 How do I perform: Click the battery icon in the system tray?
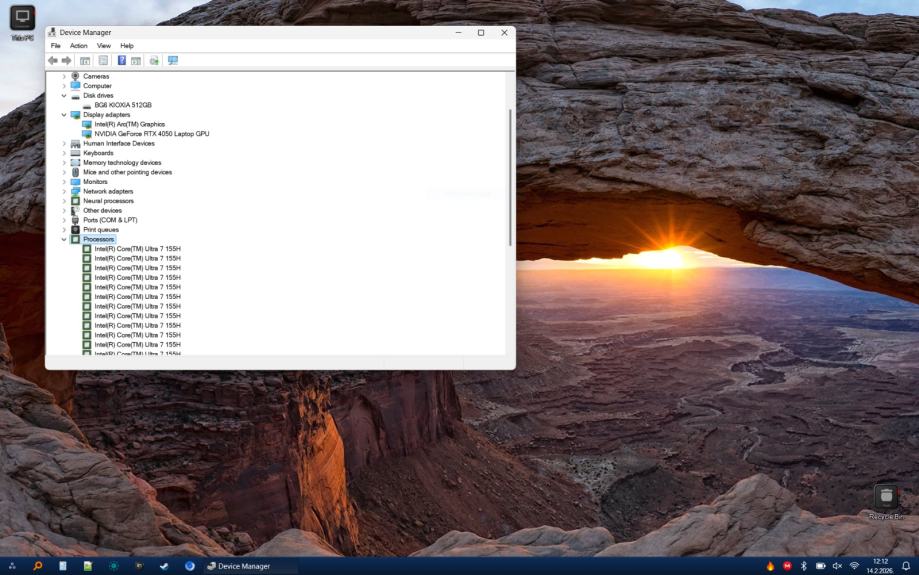tap(821, 566)
